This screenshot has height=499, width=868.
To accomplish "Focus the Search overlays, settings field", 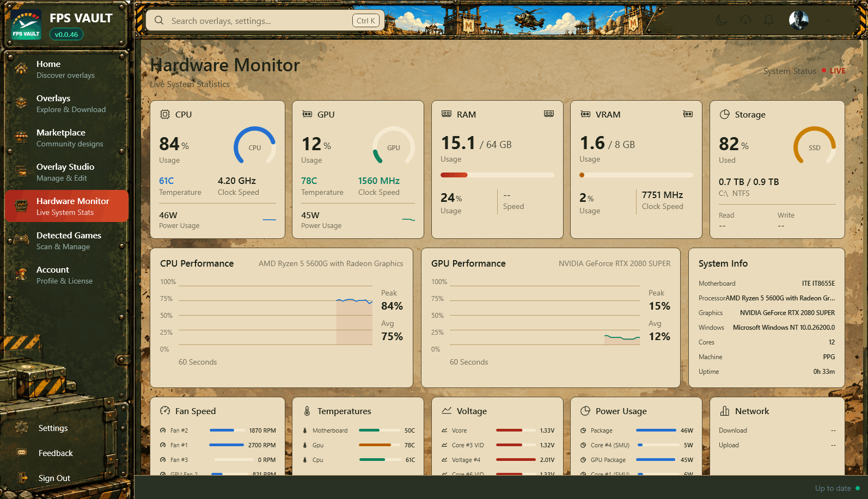I will (x=265, y=21).
